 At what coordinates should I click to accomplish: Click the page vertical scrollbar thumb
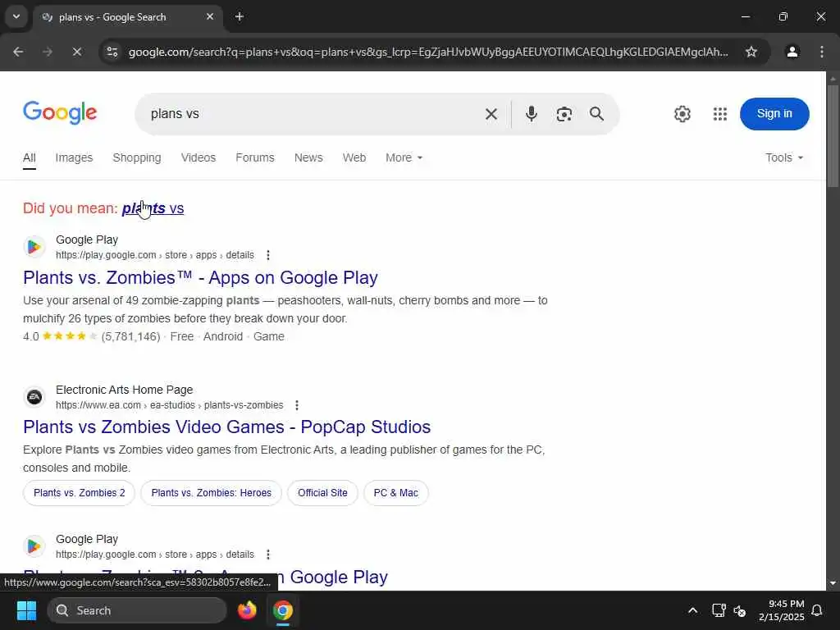pos(833,137)
